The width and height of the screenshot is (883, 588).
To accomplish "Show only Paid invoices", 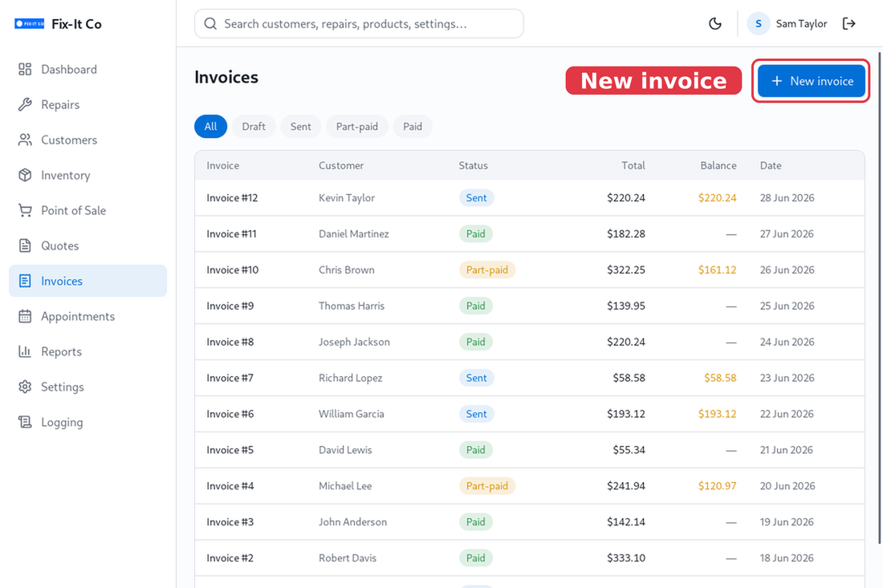I will pyautogui.click(x=413, y=127).
